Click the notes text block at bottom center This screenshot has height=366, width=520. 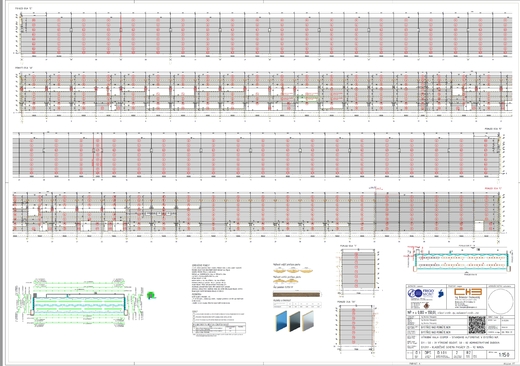pos(217,284)
